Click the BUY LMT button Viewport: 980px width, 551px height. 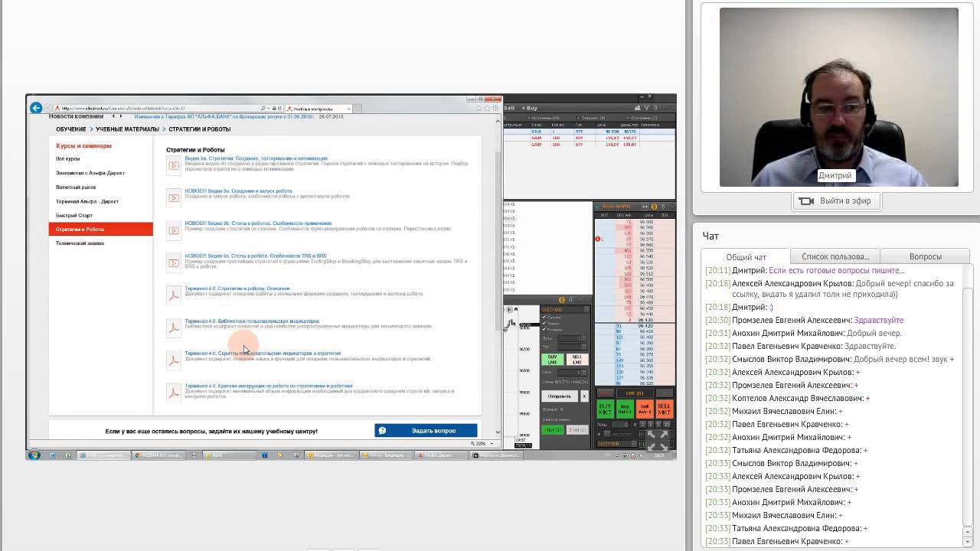[x=552, y=359]
